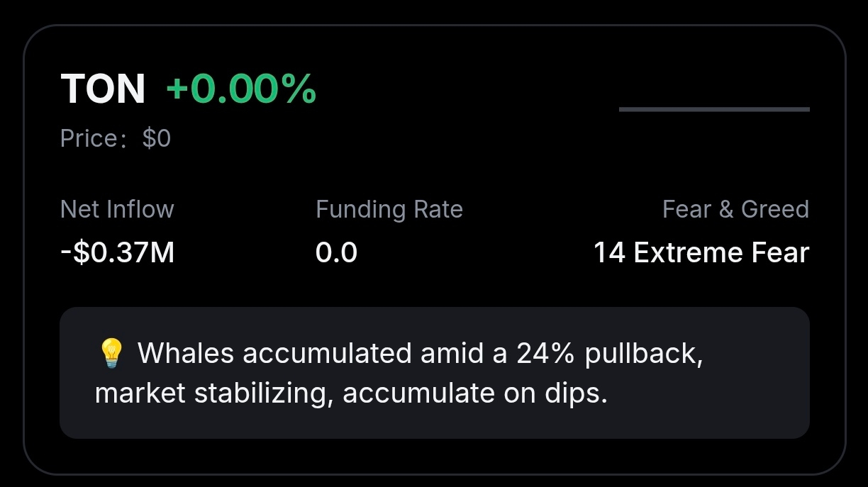The width and height of the screenshot is (868, 487).
Task: Click the Funding Rate label
Action: click(389, 209)
